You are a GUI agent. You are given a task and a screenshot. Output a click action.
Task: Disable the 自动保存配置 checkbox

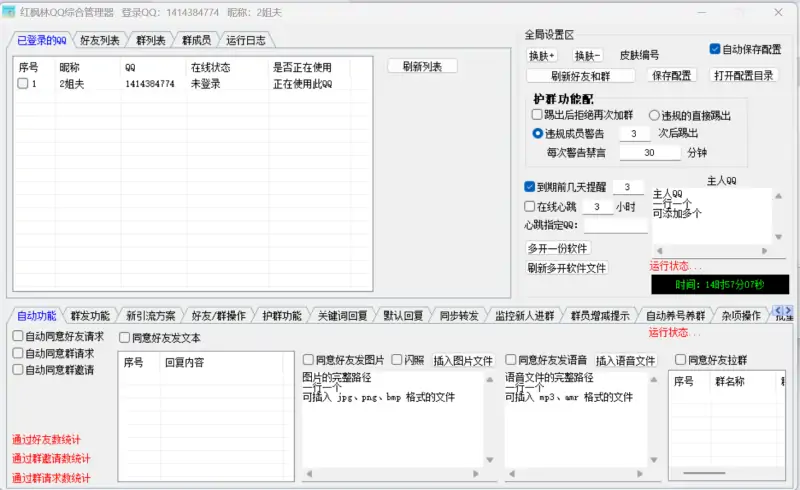715,49
